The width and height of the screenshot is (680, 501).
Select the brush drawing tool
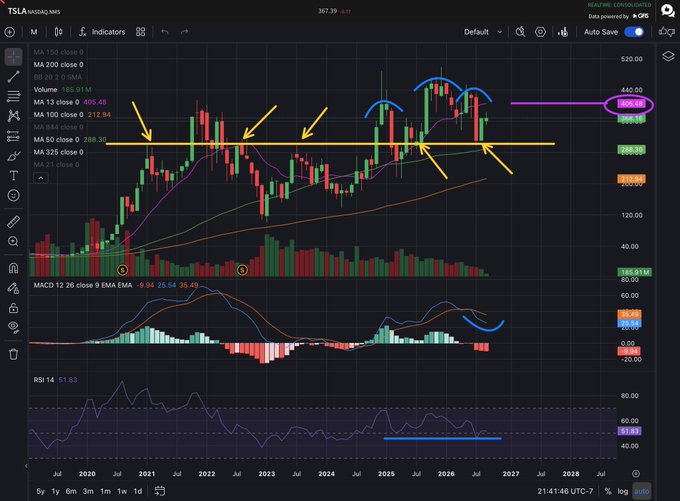click(13, 156)
